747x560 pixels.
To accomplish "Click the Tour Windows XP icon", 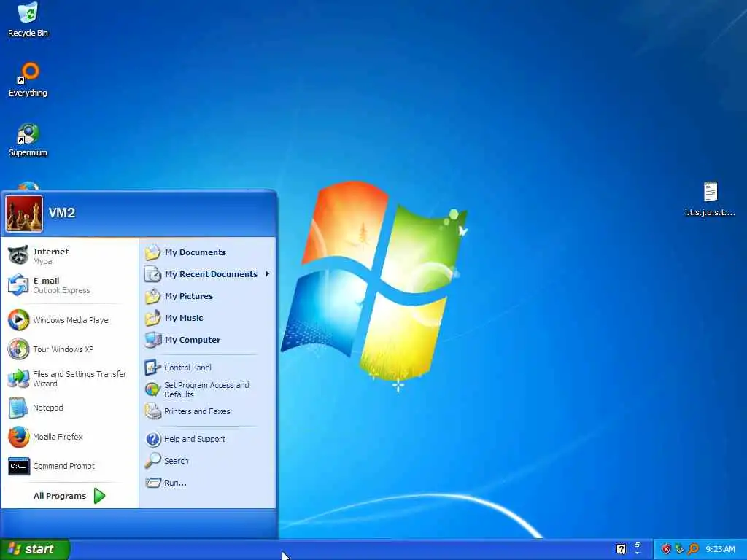I will pos(18,349).
